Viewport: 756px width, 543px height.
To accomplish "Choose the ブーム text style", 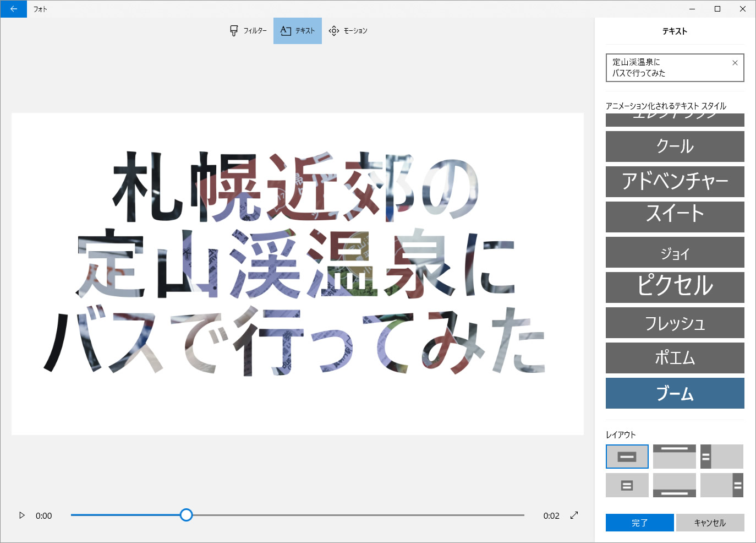I will pos(675,393).
